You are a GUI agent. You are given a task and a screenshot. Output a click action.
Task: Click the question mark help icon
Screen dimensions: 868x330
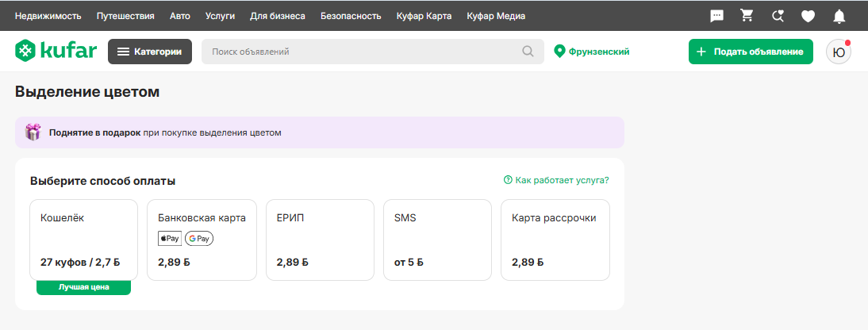click(508, 180)
